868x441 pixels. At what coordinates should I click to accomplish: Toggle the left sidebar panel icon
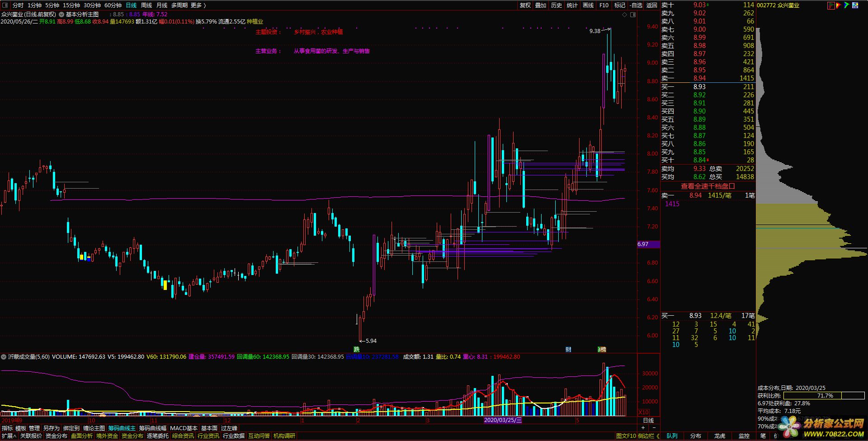[5, 5]
